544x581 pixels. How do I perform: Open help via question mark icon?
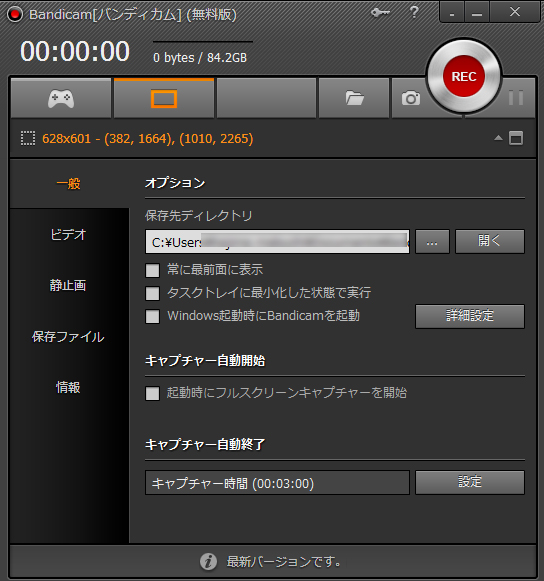[414, 12]
